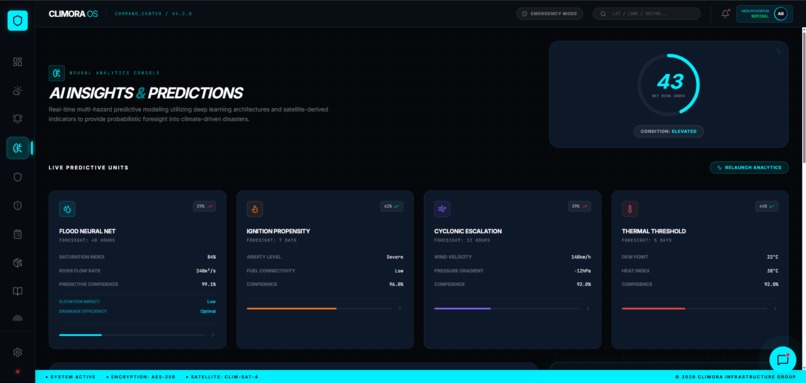The width and height of the screenshot is (806, 383).
Task: Click the Climora shield logo in sidebar
Action: 17,21
